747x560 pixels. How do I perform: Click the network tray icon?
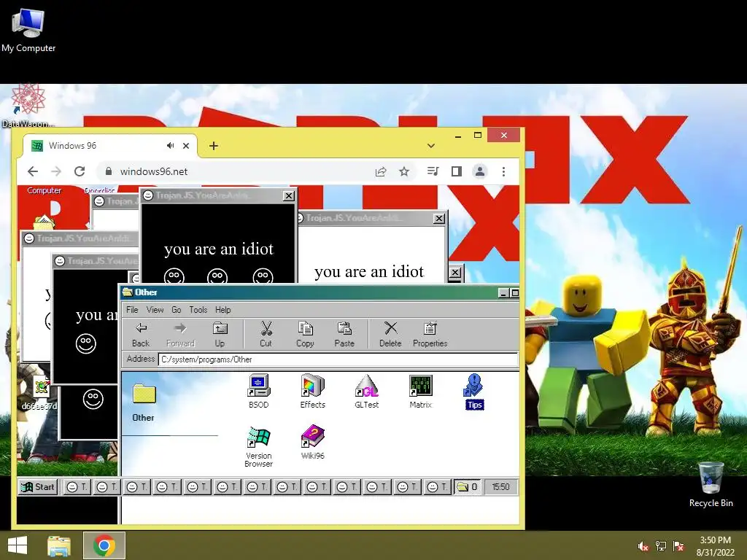pos(661,546)
